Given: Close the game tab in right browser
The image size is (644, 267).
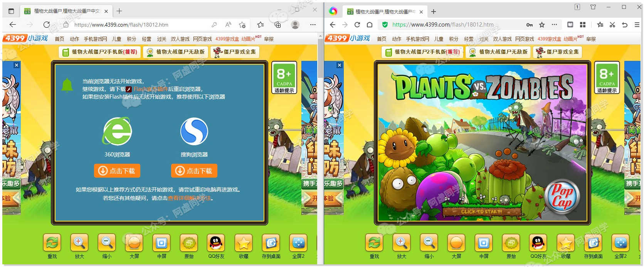Looking at the screenshot, I should click(421, 12).
